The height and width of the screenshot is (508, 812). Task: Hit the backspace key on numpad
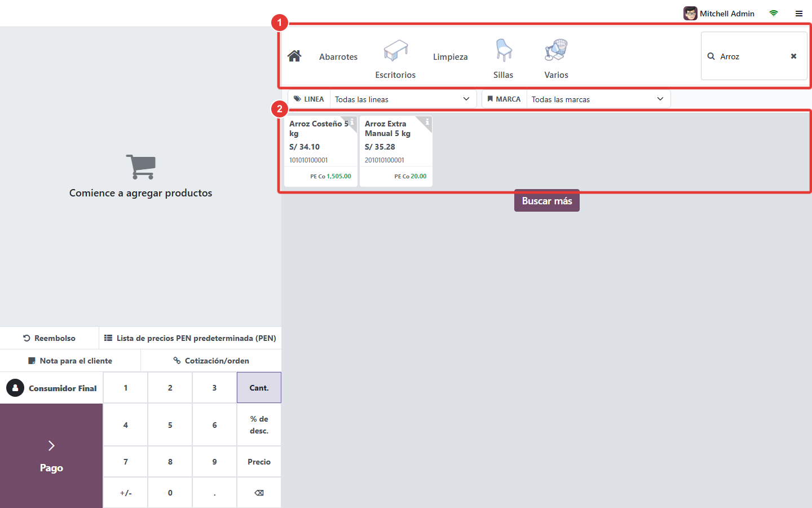(259, 493)
